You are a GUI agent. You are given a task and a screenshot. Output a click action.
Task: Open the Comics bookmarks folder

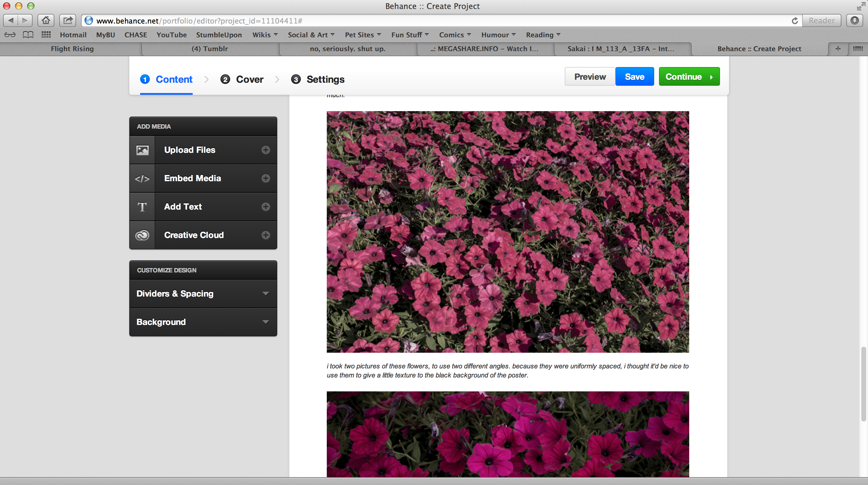(455, 35)
